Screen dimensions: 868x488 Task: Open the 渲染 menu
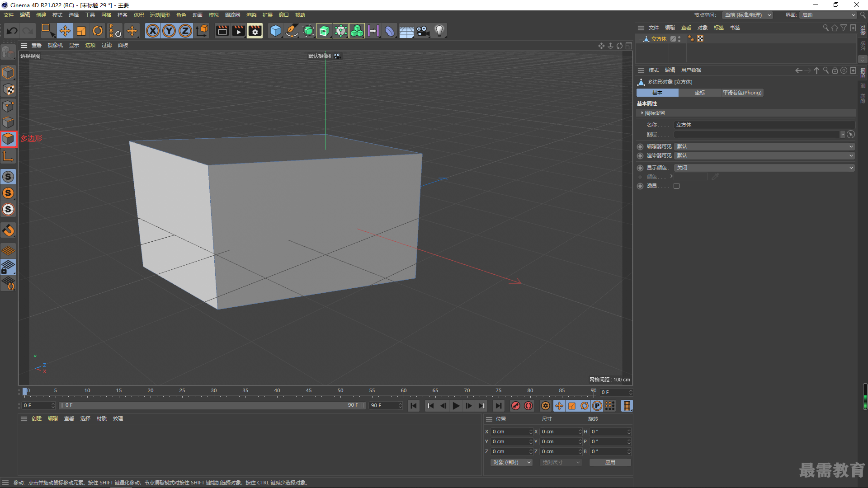[251, 15]
